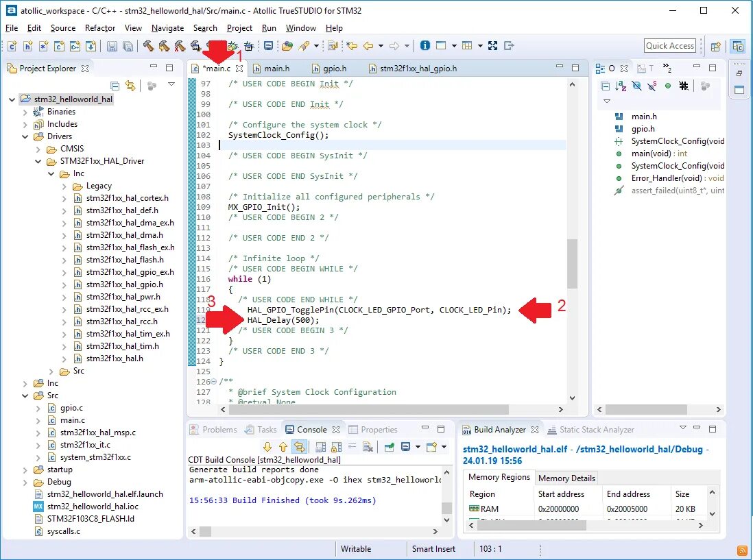Screen dimensions: 753x560
Task: Switch to the gpio.h editor tab
Action: pyautogui.click(x=329, y=68)
